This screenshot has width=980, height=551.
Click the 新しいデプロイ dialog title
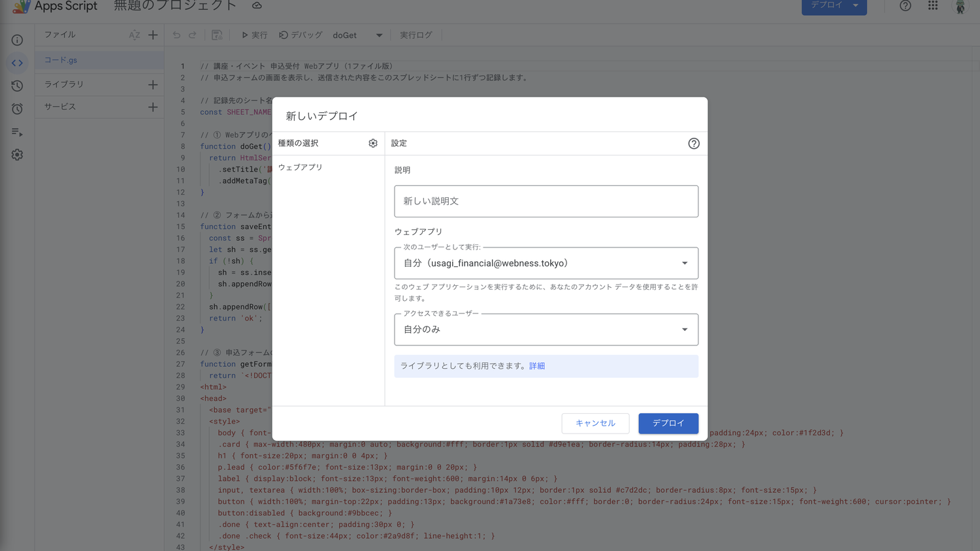[x=322, y=116]
